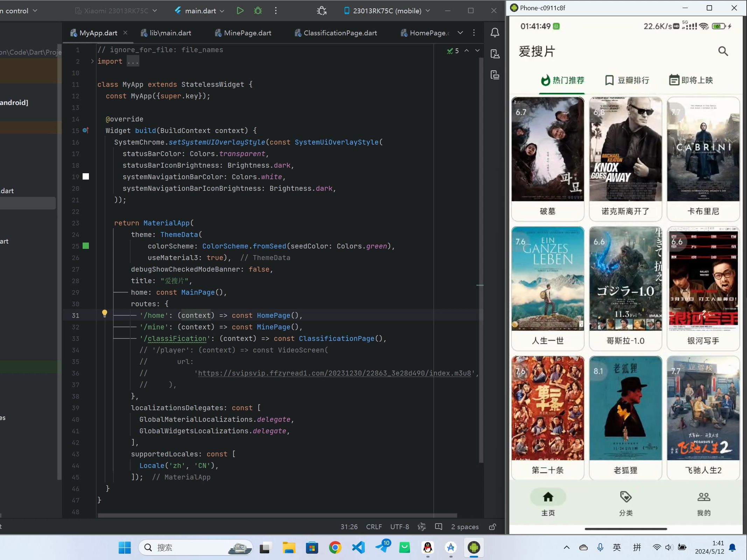Open Chrome from the taskbar
This screenshot has height=560, width=747.
click(335, 547)
